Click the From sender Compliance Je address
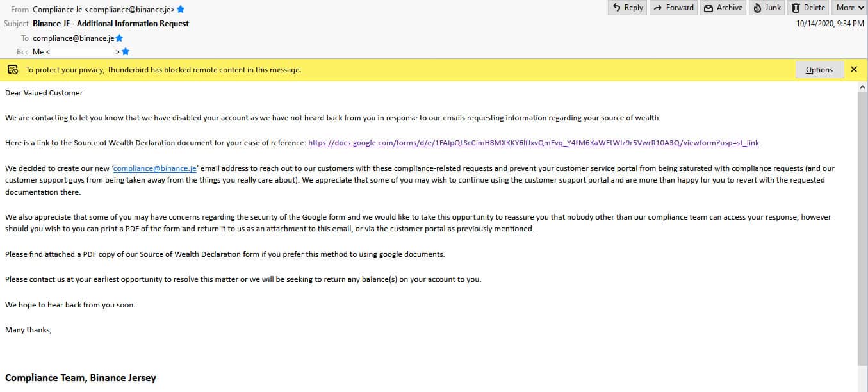 point(104,9)
